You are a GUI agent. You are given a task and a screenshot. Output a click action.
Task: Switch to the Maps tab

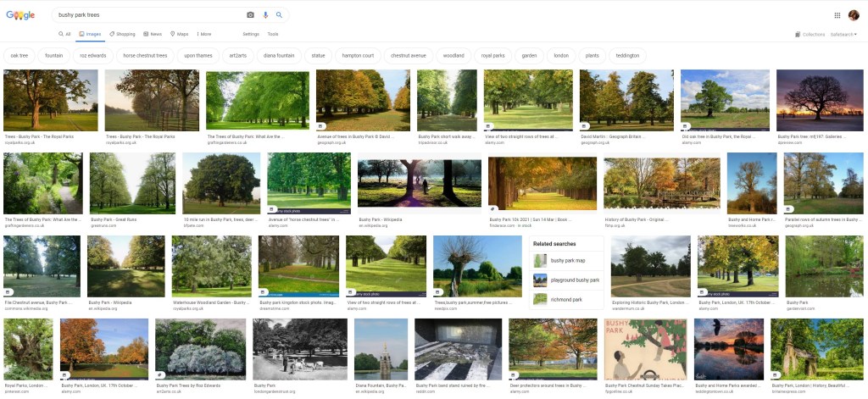pos(179,34)
